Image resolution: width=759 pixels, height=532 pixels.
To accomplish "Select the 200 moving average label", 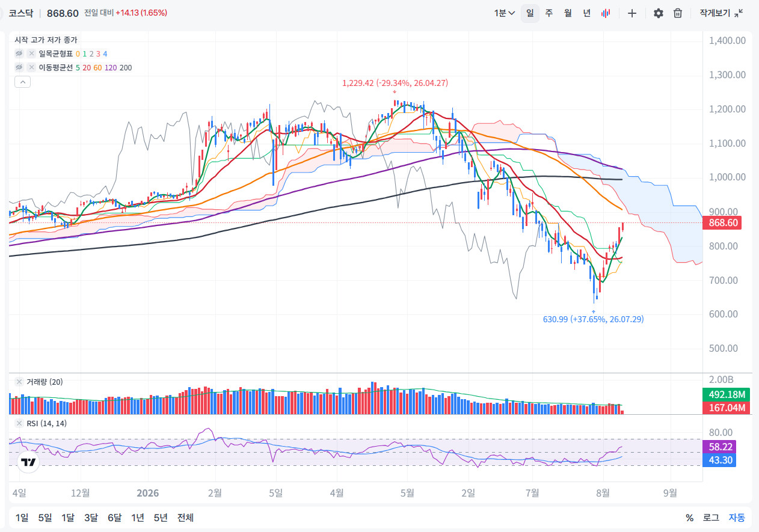I will (x=126, y=67).
